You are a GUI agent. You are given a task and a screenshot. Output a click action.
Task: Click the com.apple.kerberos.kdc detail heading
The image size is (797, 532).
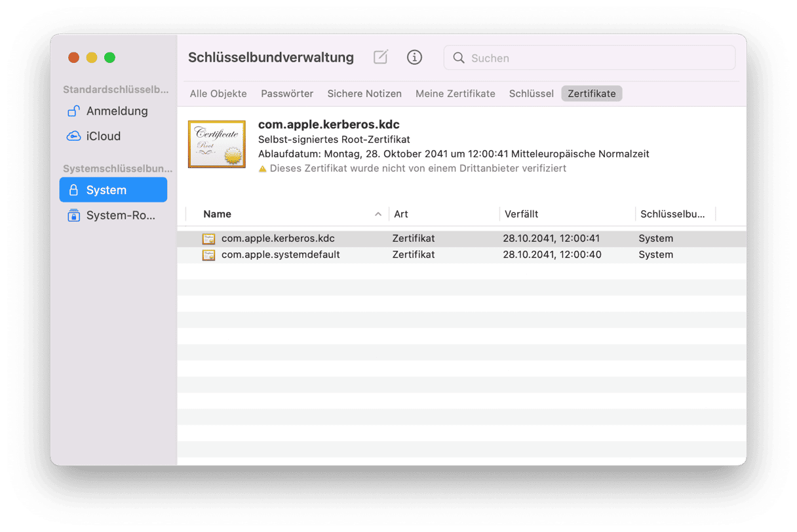click(x=329, y=124)
